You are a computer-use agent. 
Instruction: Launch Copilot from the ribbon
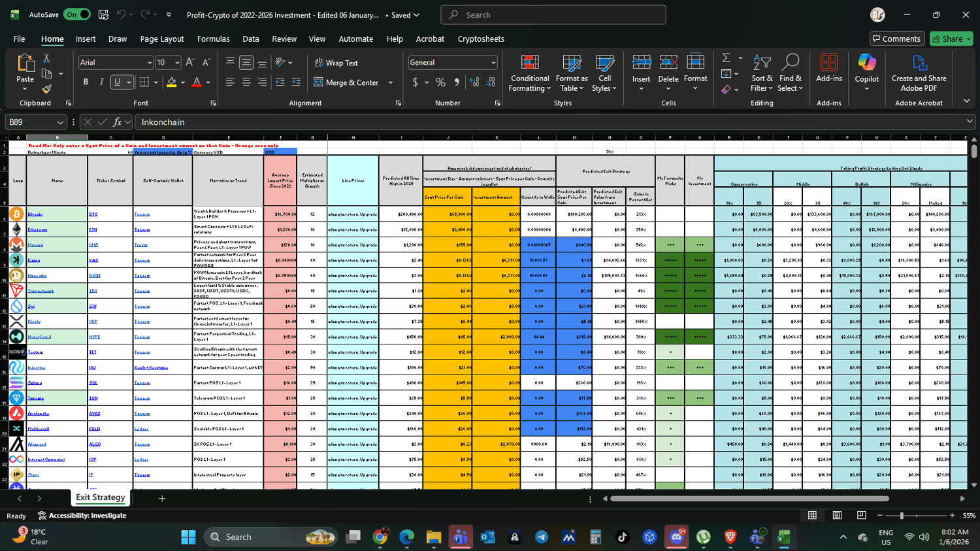(867, 72)
